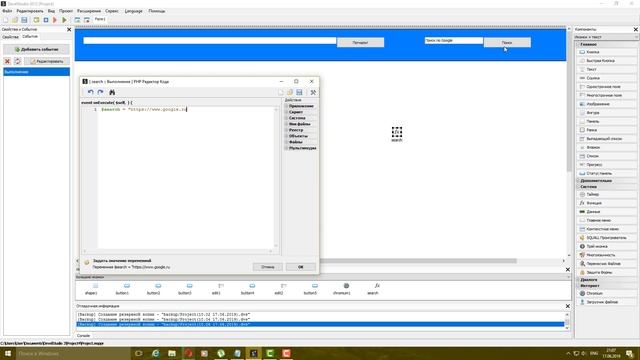The height and width of the screenshot is (360, 640).
Task: Expand Система actions group in code editor
Action: click(x=300, y=118)
